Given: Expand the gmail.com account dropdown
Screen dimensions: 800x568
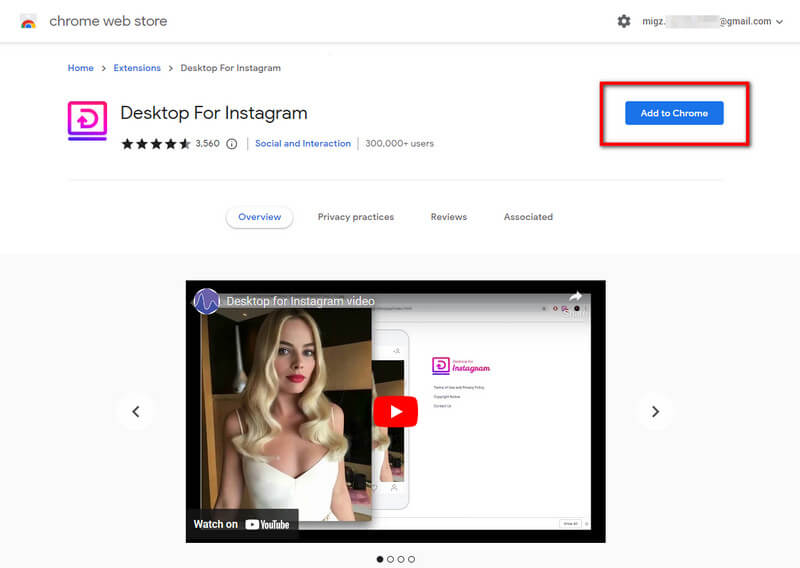Looking at the screenshot, I should (x=779, y=21).
